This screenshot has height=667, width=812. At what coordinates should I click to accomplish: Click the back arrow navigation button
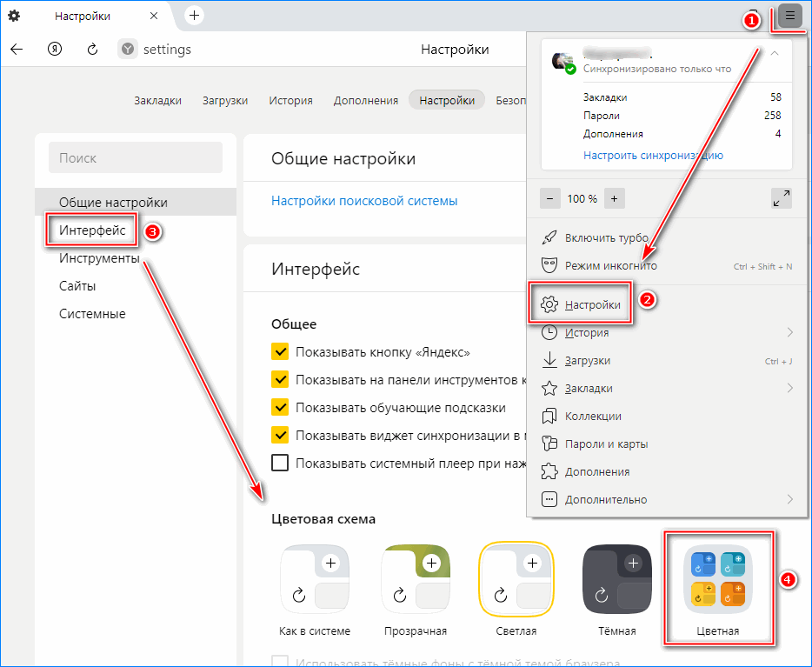17,50
